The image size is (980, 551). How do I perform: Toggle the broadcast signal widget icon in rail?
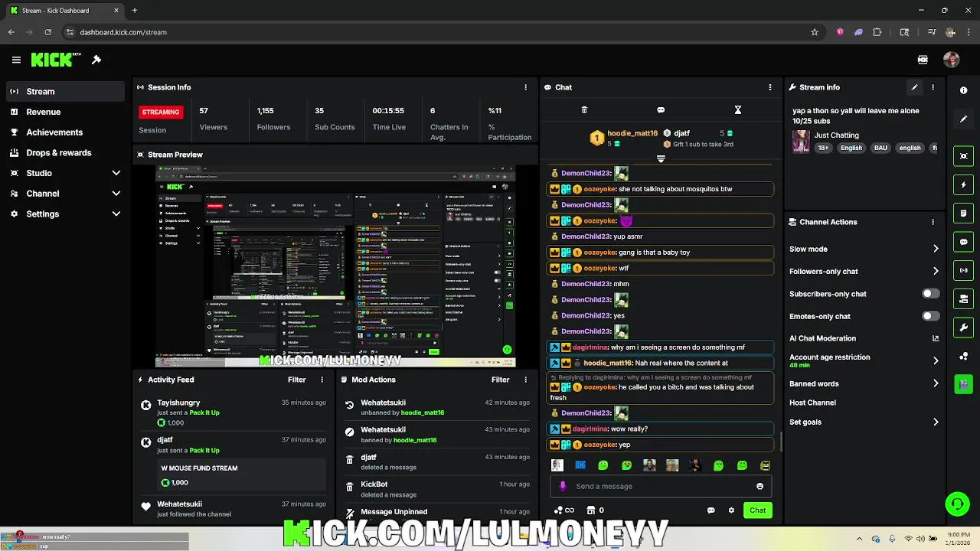[963, 270]
